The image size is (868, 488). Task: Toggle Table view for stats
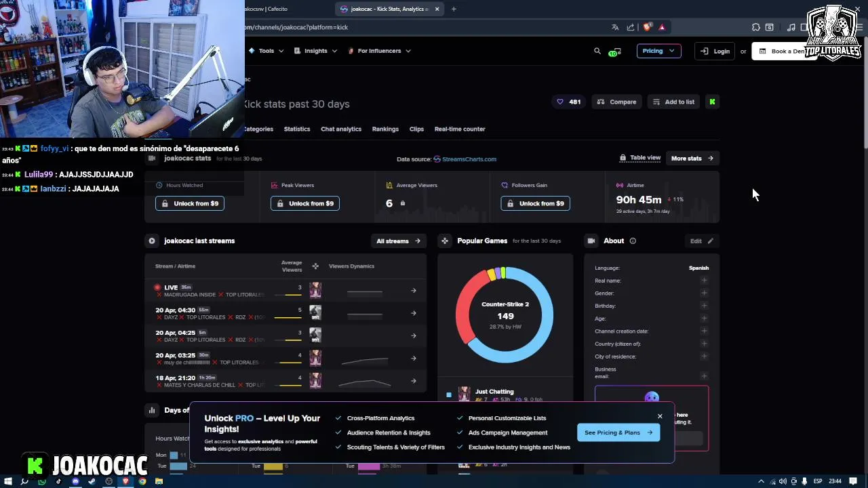pos(640,158)
